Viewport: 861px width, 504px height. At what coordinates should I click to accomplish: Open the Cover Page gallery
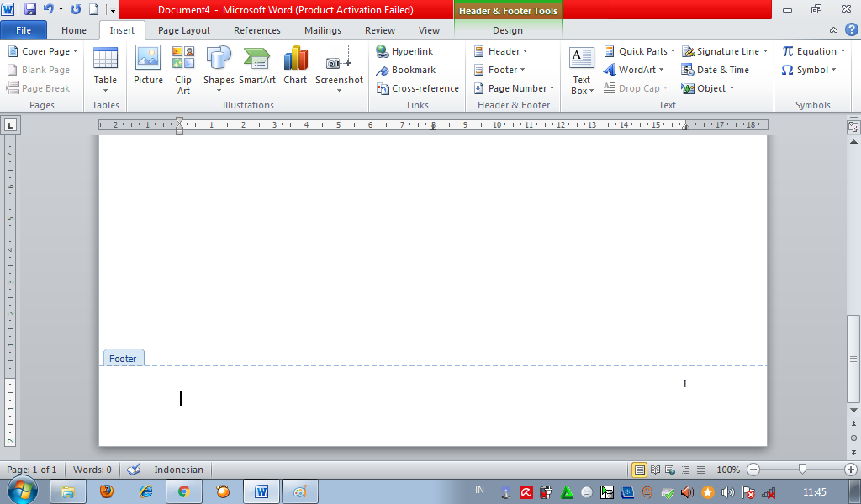42,50
